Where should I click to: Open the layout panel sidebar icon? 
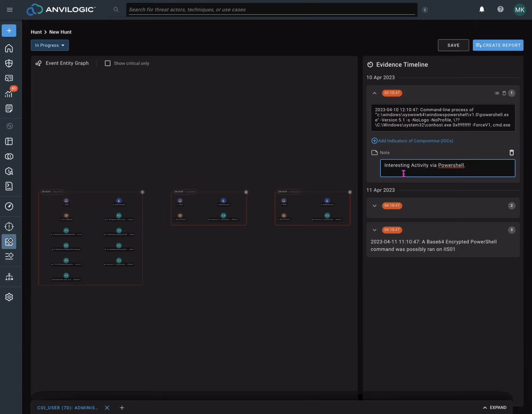(9, 141)
